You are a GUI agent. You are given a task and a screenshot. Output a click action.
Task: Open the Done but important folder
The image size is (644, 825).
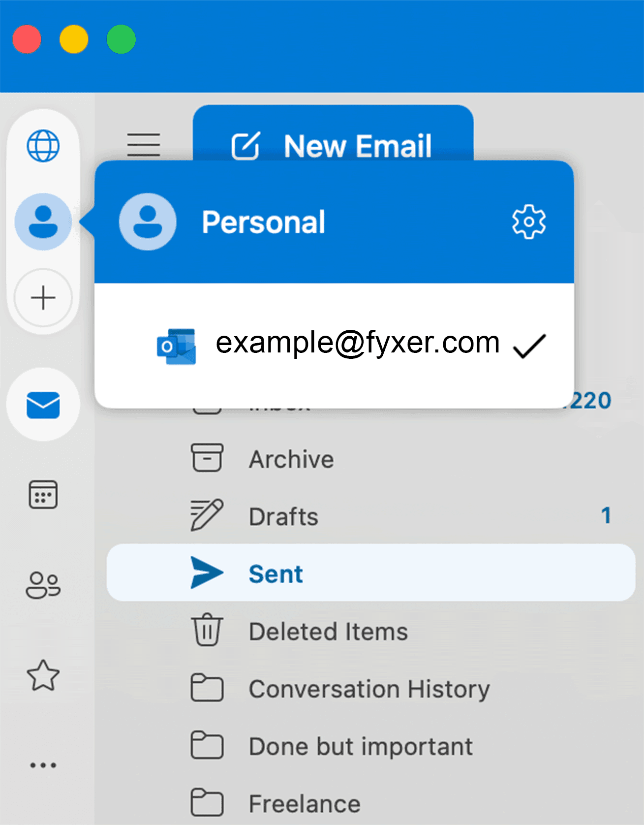click(x=371, y=746)
